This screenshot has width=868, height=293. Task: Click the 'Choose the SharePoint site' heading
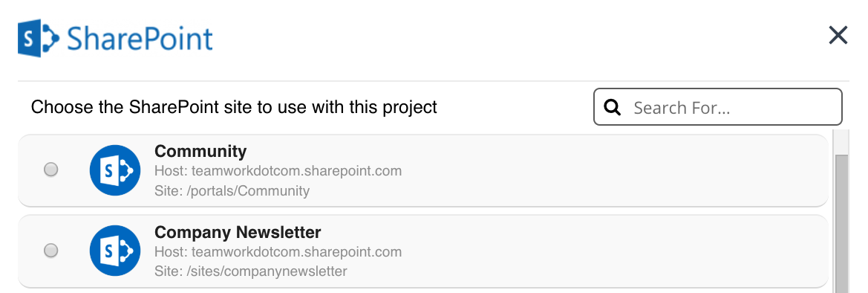234,106
